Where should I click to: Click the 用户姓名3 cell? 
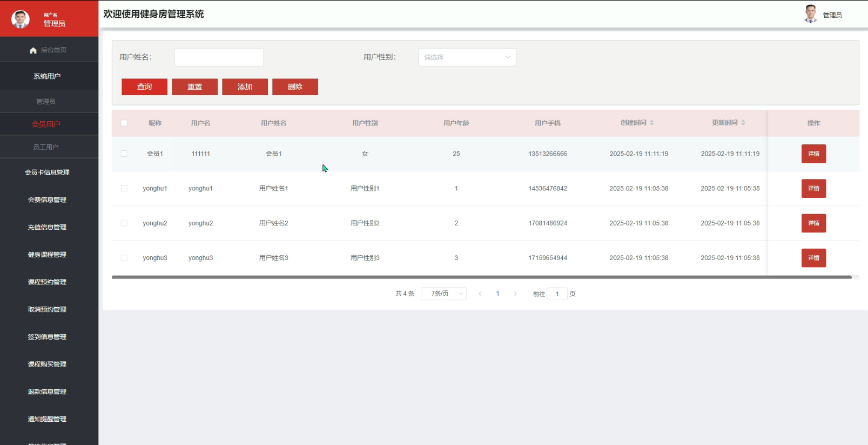274,258
